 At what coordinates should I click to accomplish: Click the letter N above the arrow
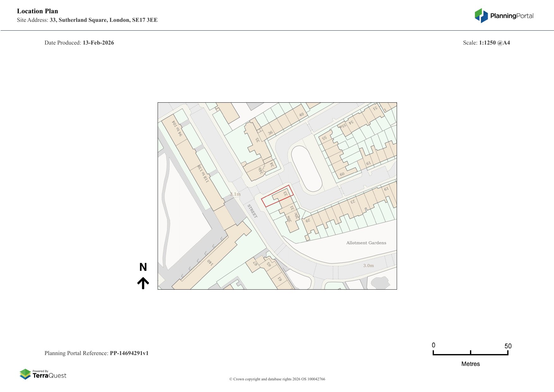143,267
